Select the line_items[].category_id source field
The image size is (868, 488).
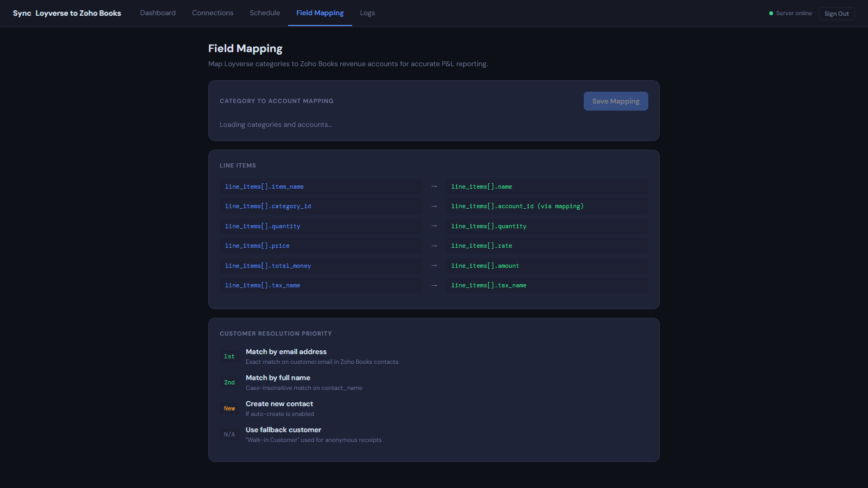point(321,206)
